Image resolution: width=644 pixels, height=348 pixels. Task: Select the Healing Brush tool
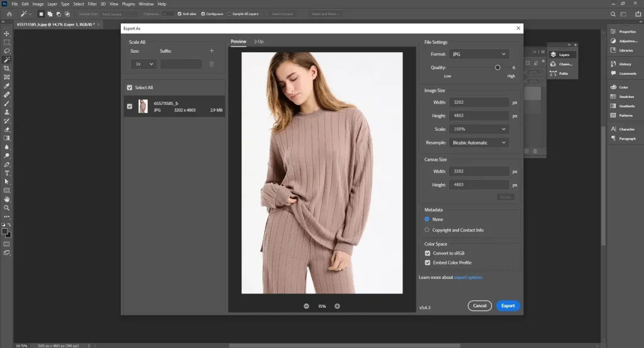6,95
